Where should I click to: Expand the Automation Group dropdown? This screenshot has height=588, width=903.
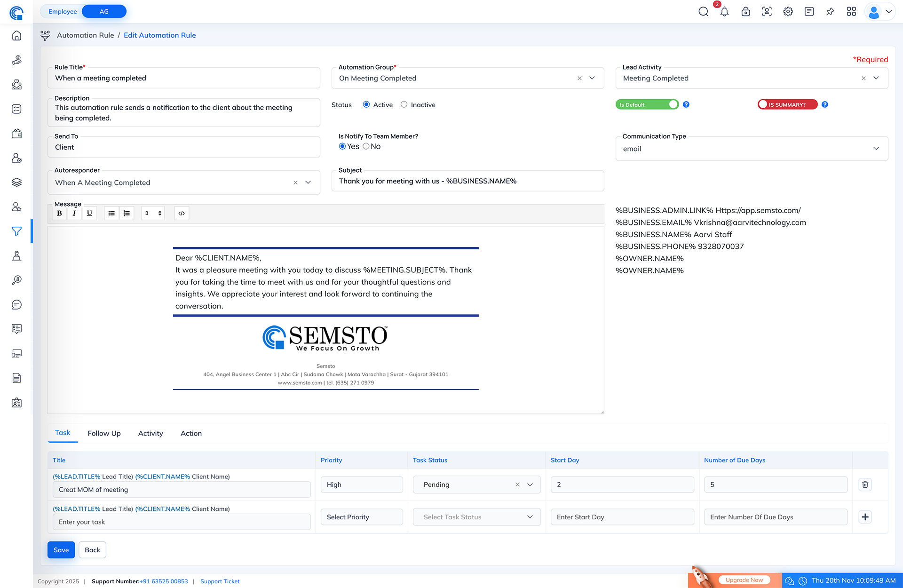click(592, 78)
